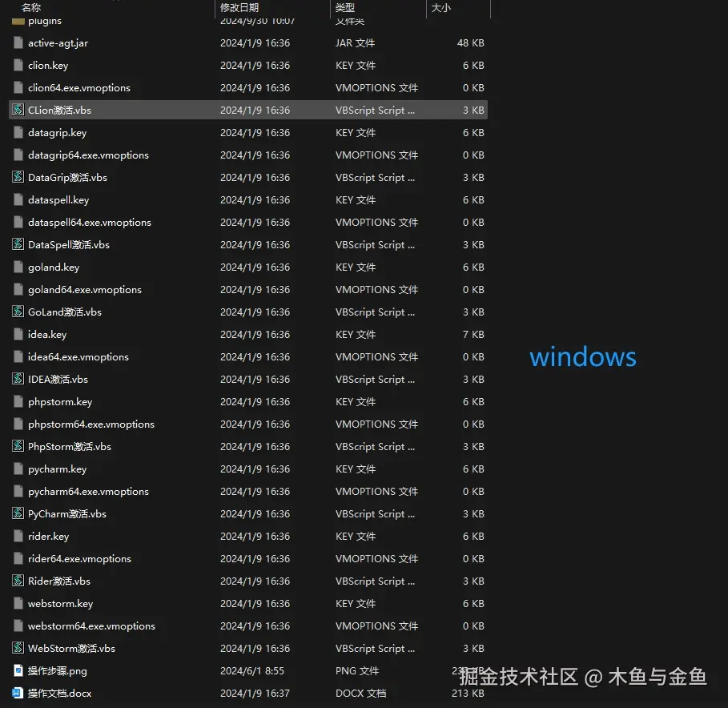Open the idea.key file entry
Screen dimensions: 728x708
click(x=48, y=334)
